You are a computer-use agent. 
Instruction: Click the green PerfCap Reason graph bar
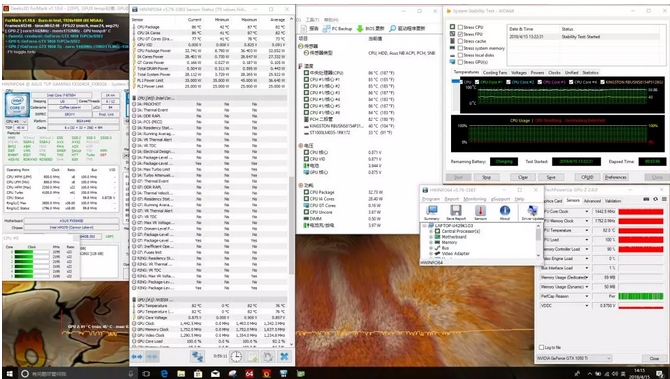[x=641, y=296]
